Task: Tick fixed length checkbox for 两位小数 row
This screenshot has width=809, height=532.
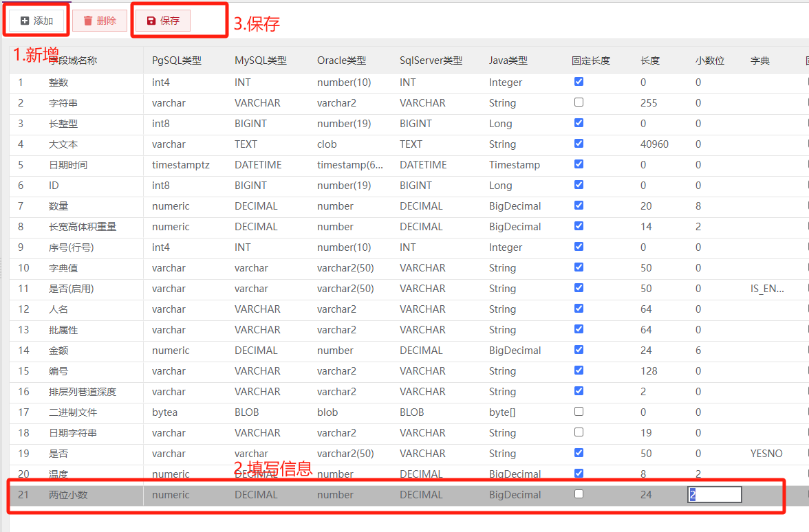Action: 579,494
